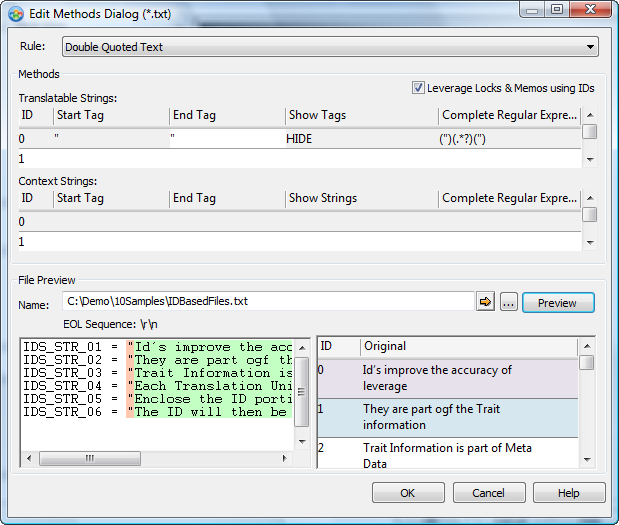Select row "They are part ogf the Trait information"
619x525 pixels.
(448, 417)
